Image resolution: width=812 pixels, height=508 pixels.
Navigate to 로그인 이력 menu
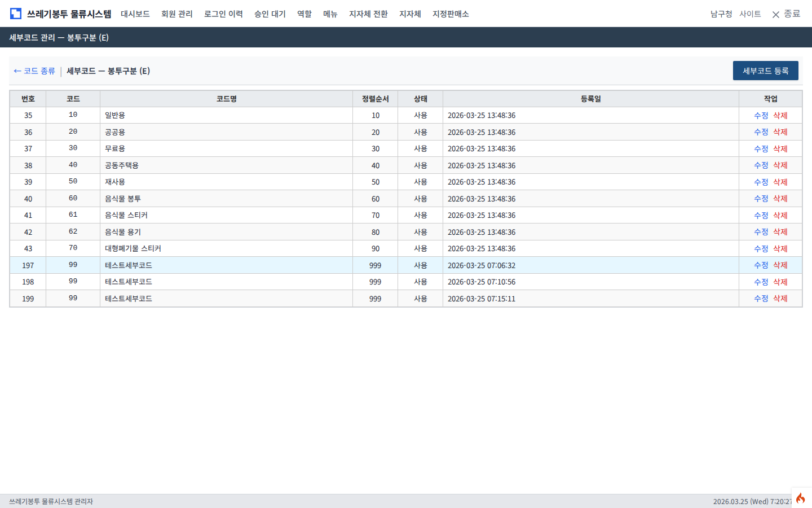223,14
